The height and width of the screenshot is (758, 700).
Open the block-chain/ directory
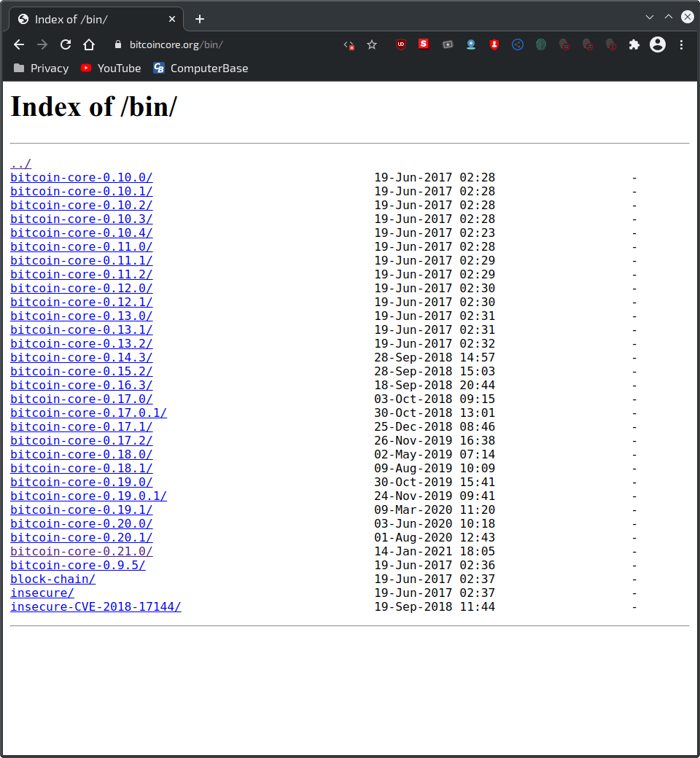[x=52, y=579]
